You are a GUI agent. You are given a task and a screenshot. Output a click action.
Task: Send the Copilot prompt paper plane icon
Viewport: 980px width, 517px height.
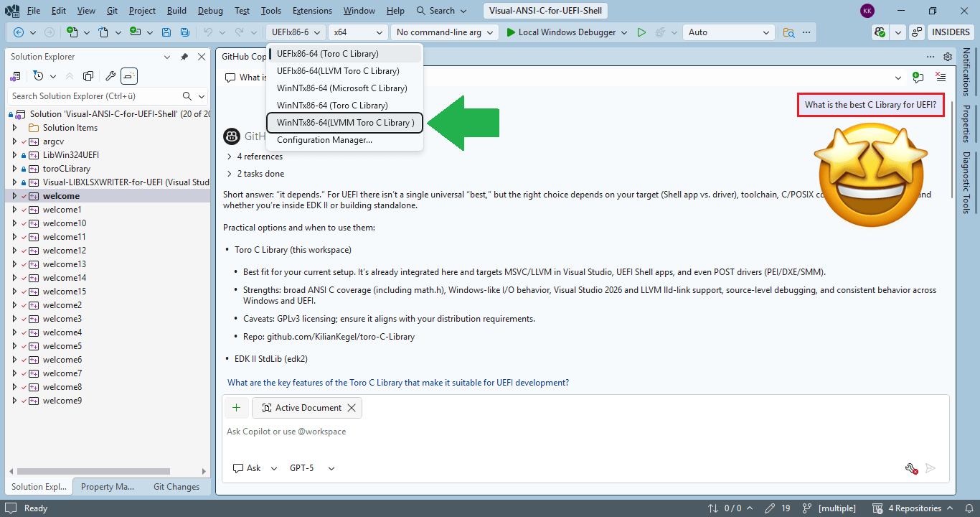pos(930,468)
